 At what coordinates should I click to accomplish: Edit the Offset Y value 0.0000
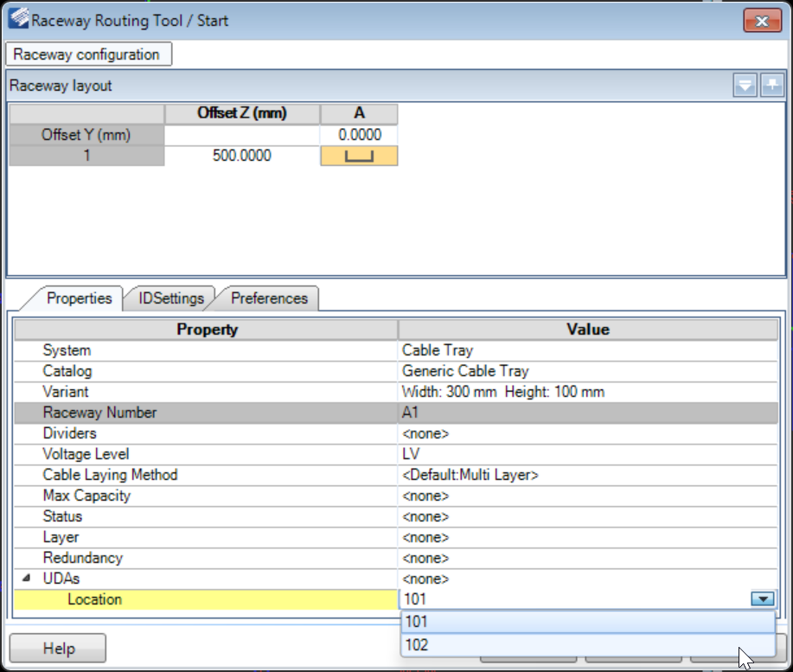(x=359, y=135)
